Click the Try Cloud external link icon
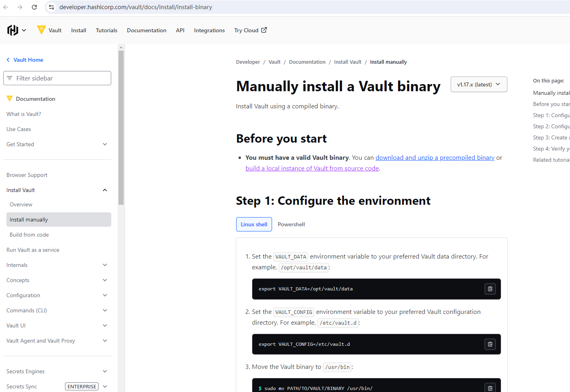570x392 pixels. pyautogui.click(x=264, y=30)
